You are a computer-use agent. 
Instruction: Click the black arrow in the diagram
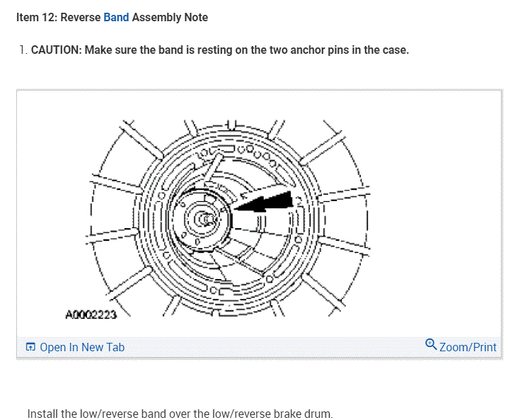coord(263,201)
